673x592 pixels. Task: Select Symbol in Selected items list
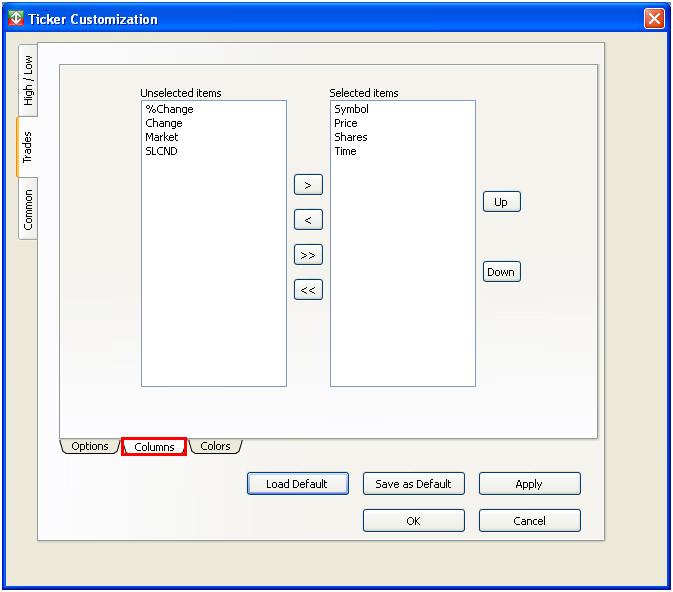pos(351,109)
